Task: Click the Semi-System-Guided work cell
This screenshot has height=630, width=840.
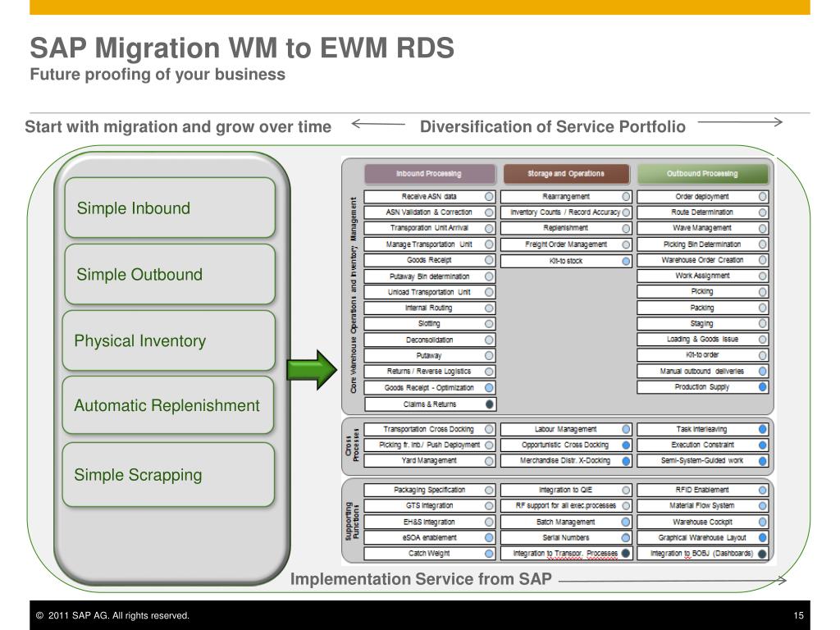Action: [x=703, y=461]
